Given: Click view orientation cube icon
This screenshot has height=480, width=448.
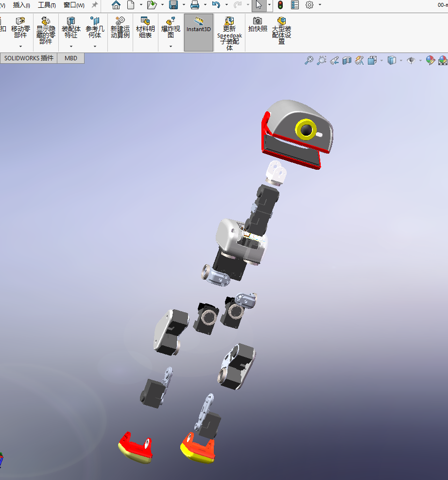Looking at the screenshot, I should pyautogui.click(x=372, y=60).
